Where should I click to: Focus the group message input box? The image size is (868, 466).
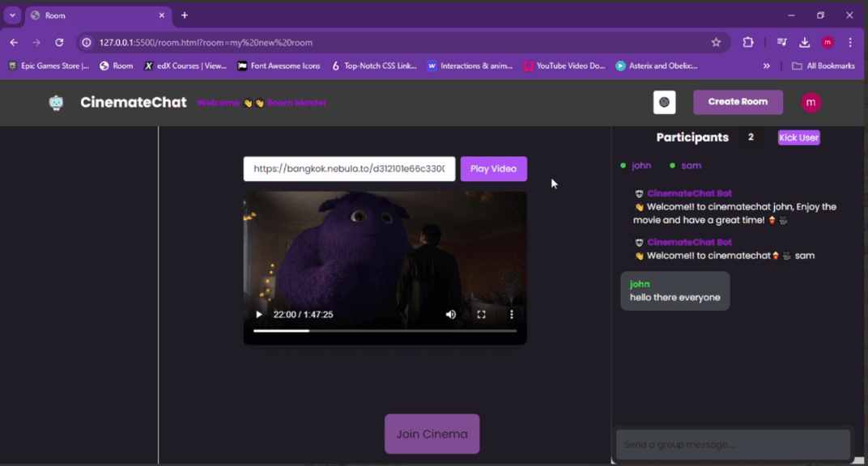coord(733,444)
